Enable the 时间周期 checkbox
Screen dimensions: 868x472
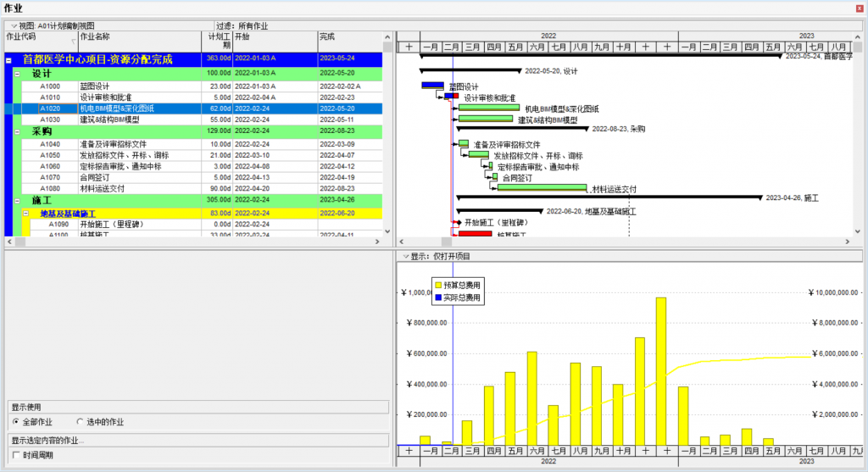pyautogui.click(x=16, y=455)
